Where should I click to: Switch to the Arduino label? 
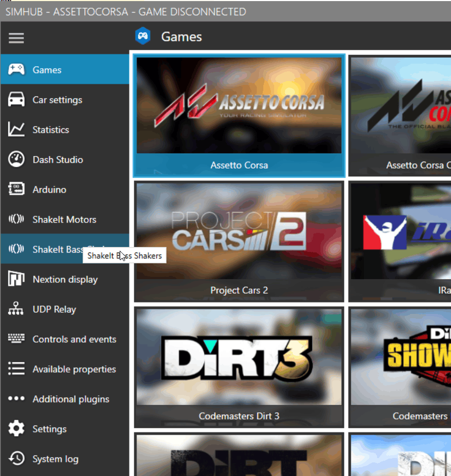click(x=50, y=189)
